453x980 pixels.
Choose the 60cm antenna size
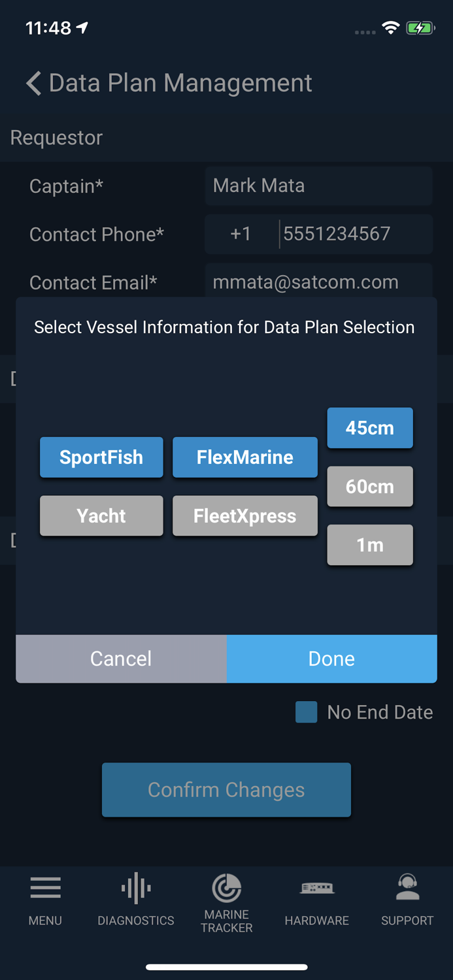click(370, 487)
